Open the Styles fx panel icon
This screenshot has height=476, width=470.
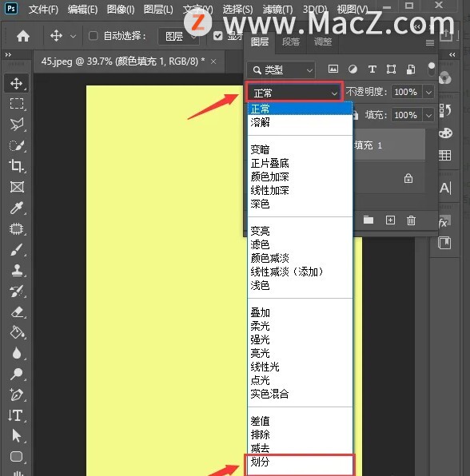(x=444, y=222)
